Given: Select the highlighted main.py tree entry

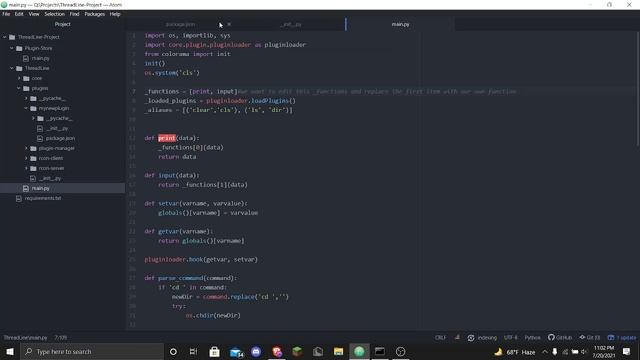Looking at the screenshot, I should pos(62,188).
